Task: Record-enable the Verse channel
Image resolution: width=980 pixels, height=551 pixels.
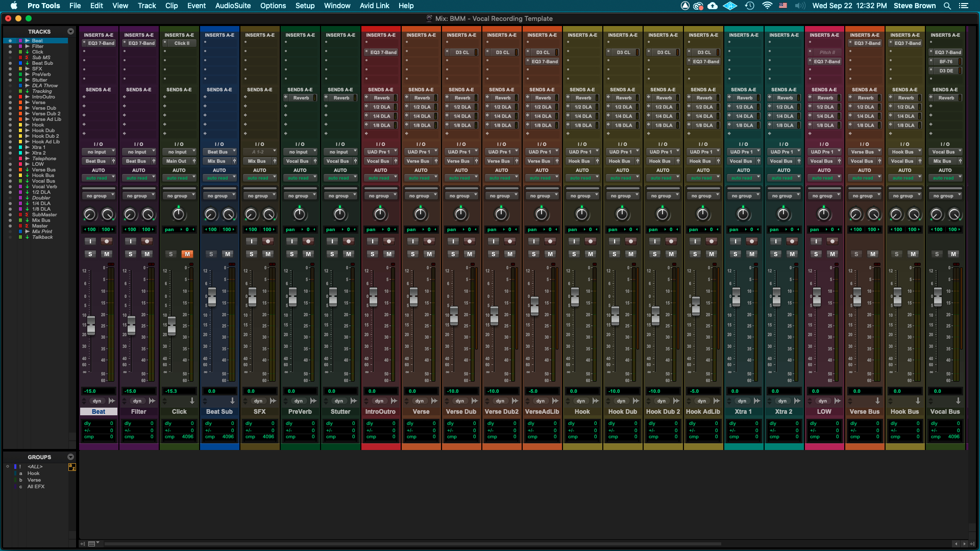Action: point(429,241)
